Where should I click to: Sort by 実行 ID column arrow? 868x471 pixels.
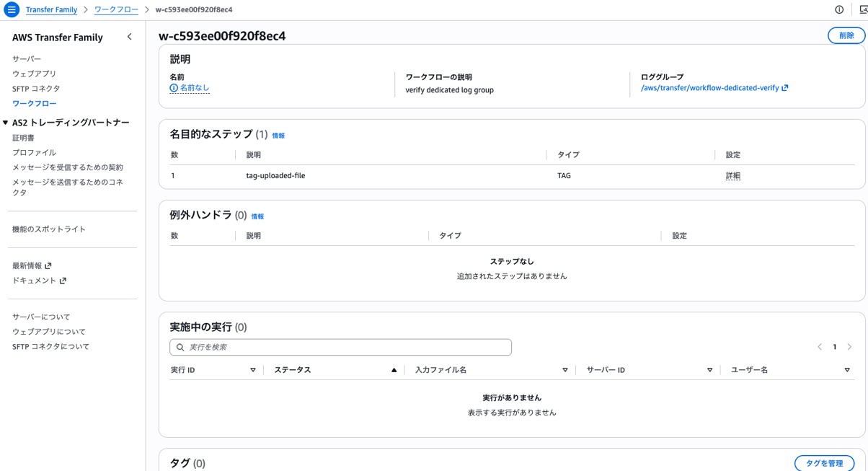click(253, 370)
